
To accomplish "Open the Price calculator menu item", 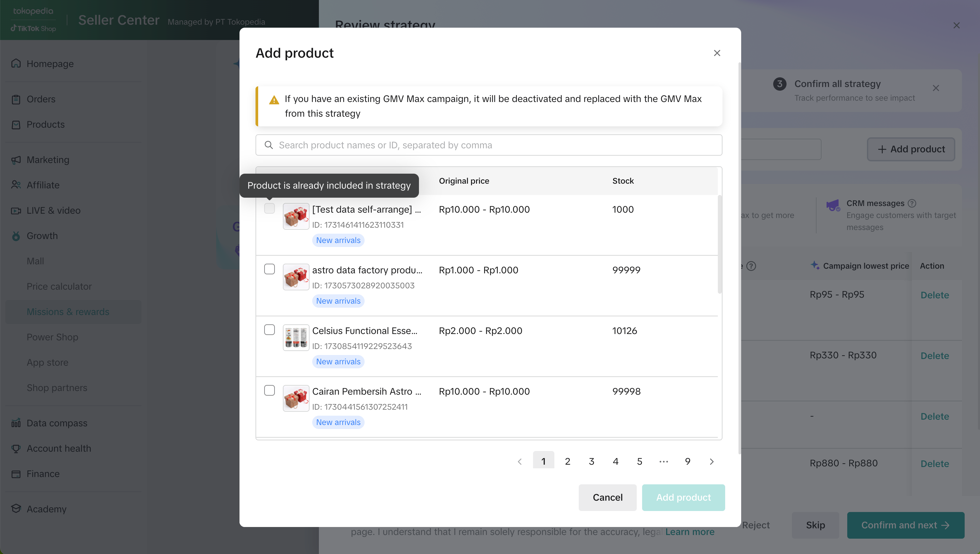I will point(59,286).
